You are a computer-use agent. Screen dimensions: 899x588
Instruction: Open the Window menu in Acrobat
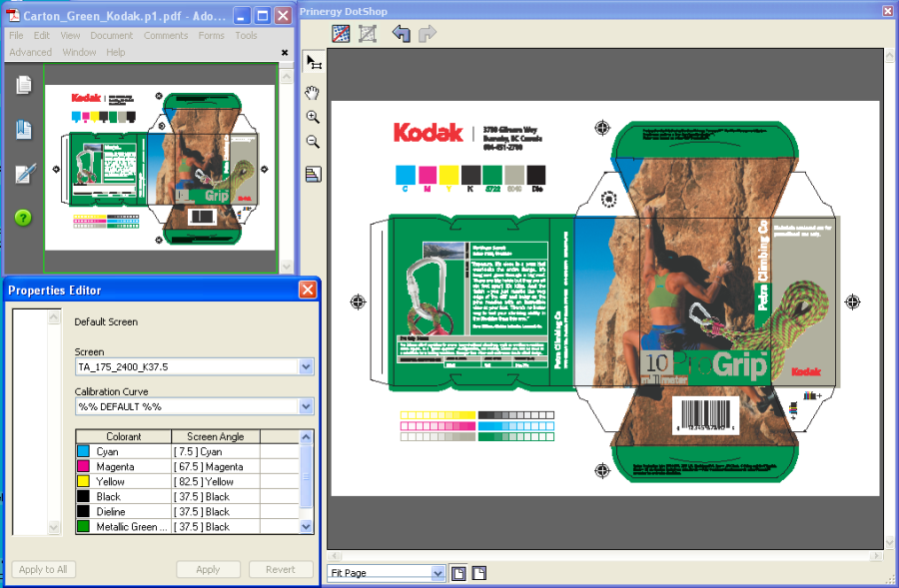point(79,52)
